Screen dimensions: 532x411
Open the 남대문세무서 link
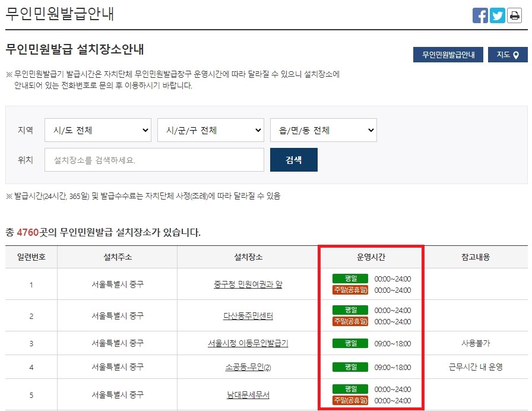(248, 395)
